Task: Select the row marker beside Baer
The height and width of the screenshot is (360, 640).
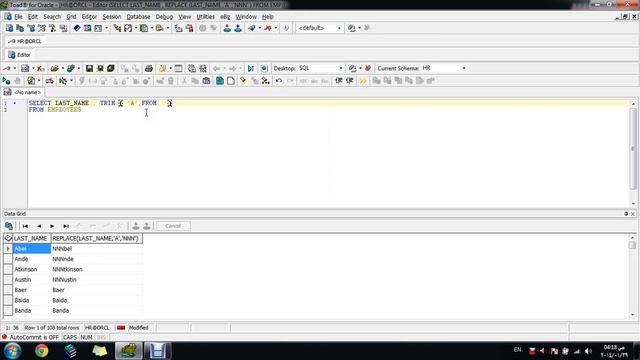Action: tap(8, 290)
